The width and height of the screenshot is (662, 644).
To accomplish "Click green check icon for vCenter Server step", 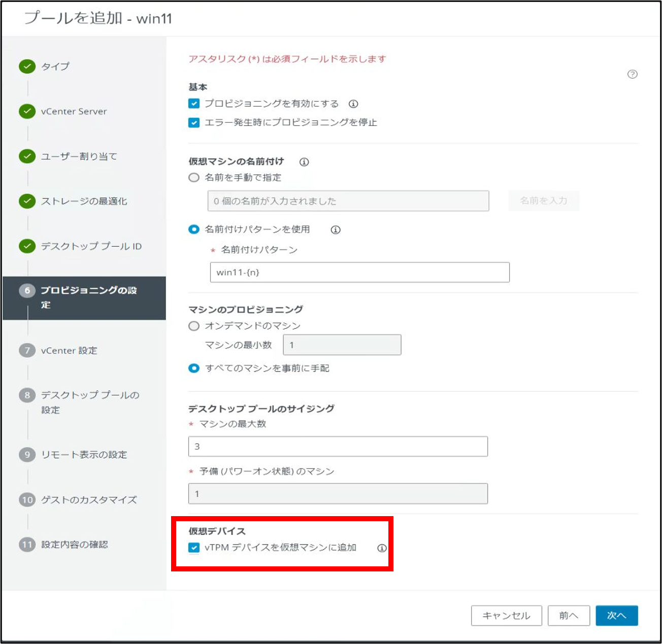I will 27,111.
